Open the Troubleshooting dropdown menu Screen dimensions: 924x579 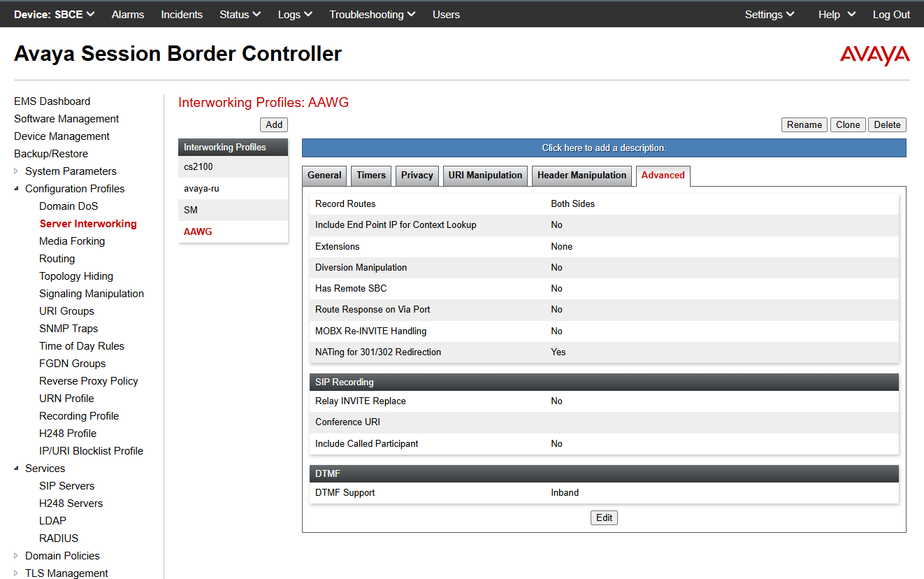pos(372,14)
